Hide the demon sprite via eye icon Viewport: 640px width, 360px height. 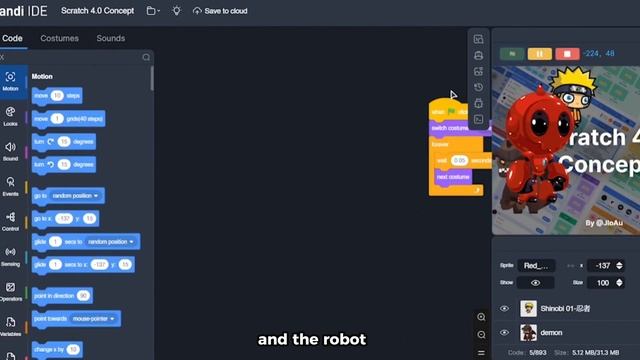pyautogui.click(x=504, y=333)
